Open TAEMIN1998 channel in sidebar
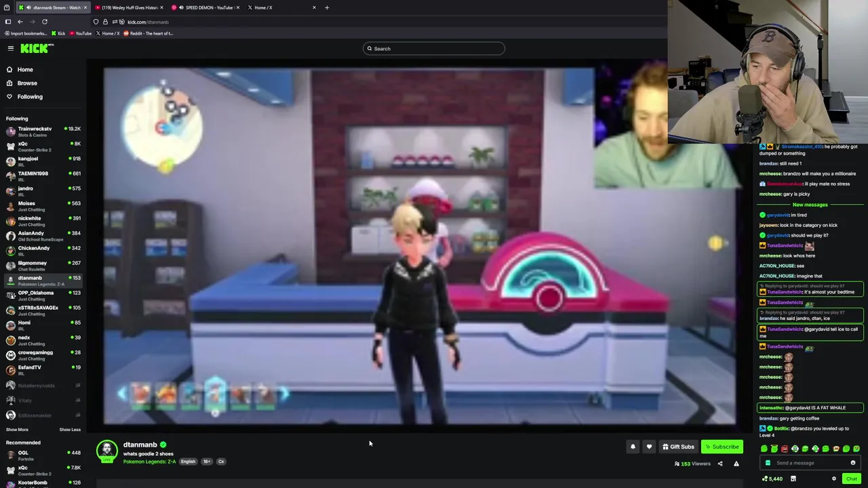The image size is (868, 488). pyautogui.click(x=43, y=176)
